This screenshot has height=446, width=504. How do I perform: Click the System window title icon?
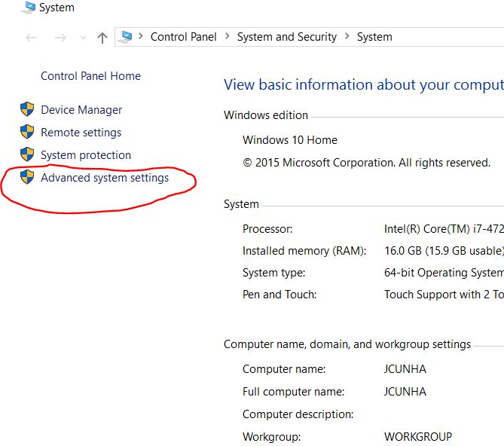pos(29,8)
